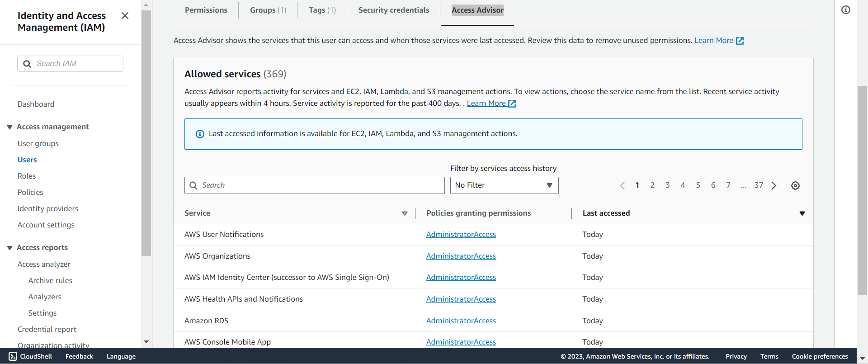Screen dimensions: 868x364
Task: Click Language in the footer
Action: click(121, 356)
